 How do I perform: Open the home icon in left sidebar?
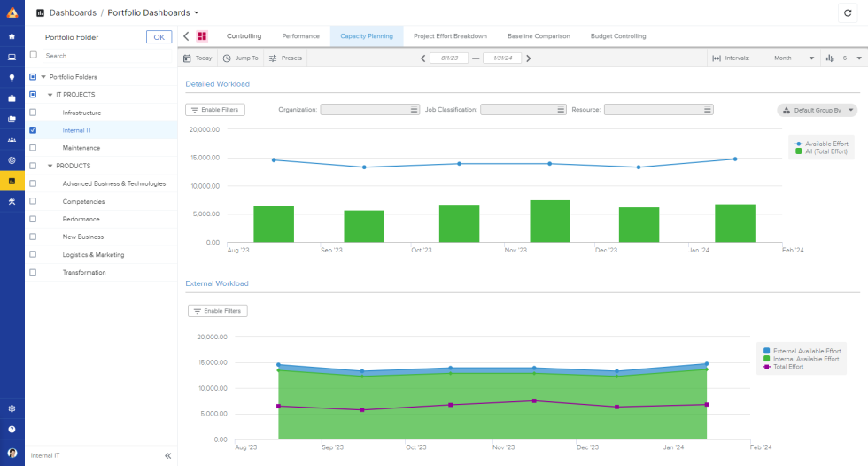pos(12,36)
